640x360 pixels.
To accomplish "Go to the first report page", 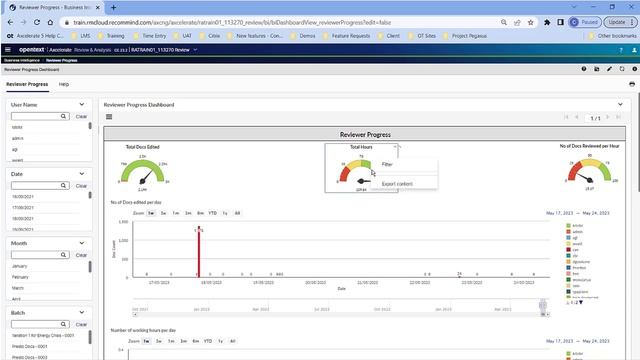I will coord(566,117).
